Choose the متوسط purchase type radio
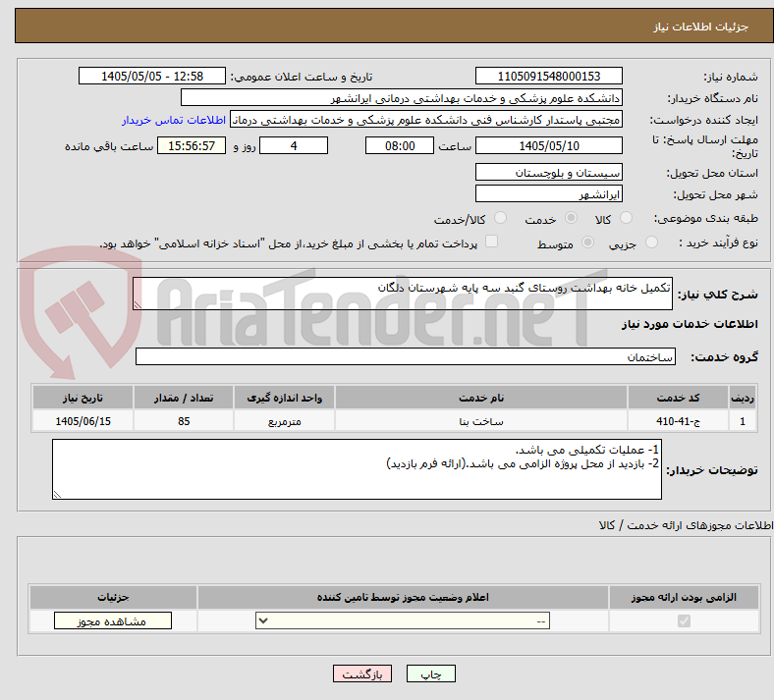This screenshot has width=774, height=700. [587, 242]
